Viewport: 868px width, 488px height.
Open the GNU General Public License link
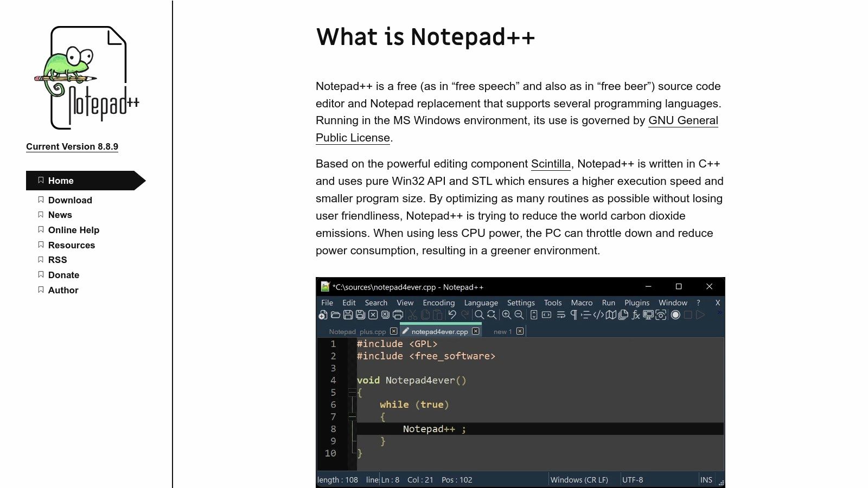(684, 120)
